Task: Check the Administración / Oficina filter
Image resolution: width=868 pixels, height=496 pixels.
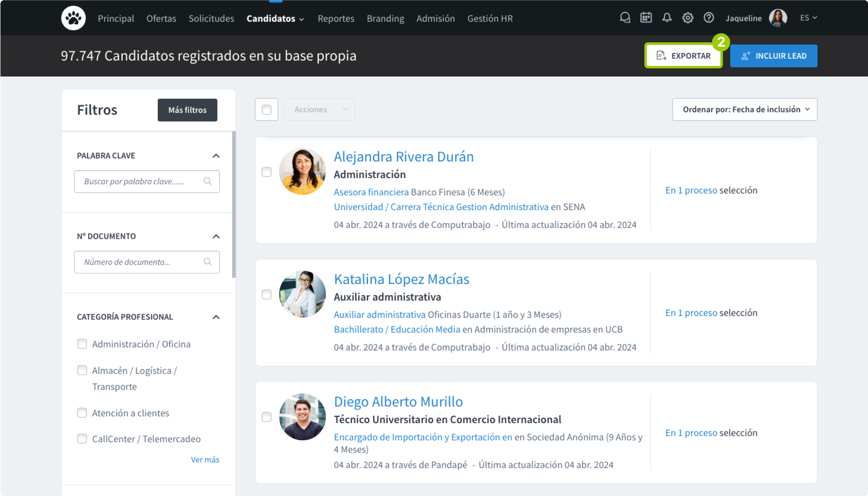Action: pos(82,344)
